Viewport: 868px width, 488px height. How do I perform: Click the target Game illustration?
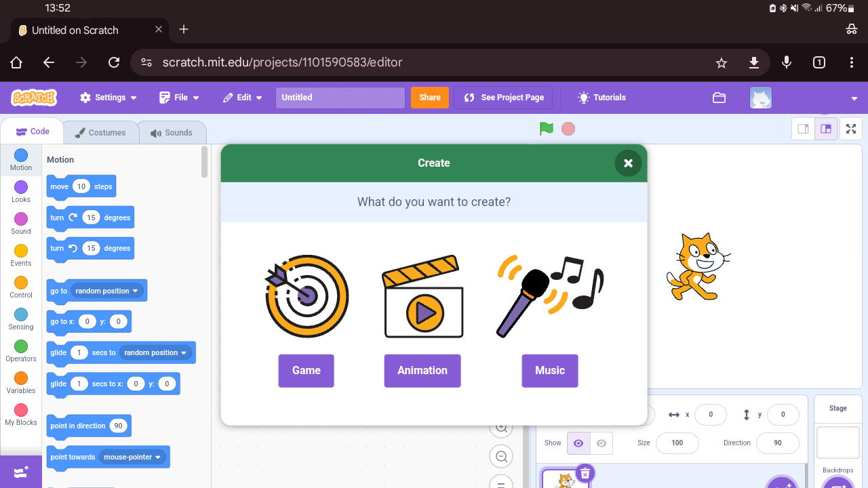click(307, 296)
